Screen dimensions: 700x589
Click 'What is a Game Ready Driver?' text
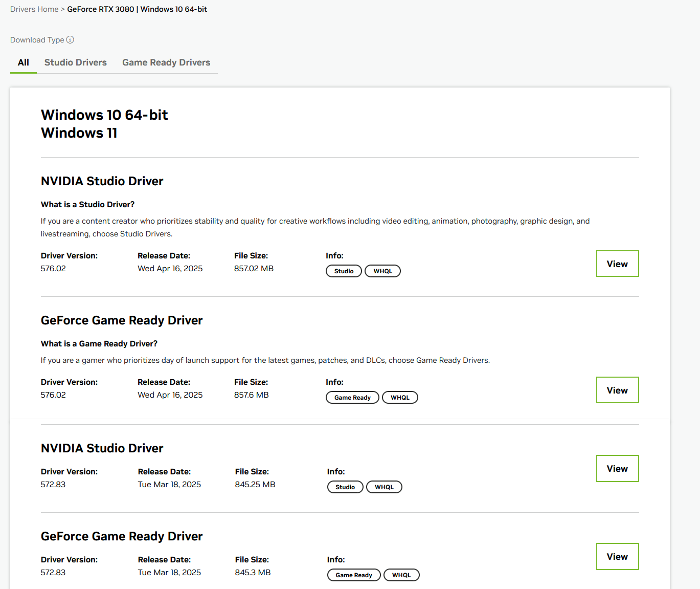[99, 343]
